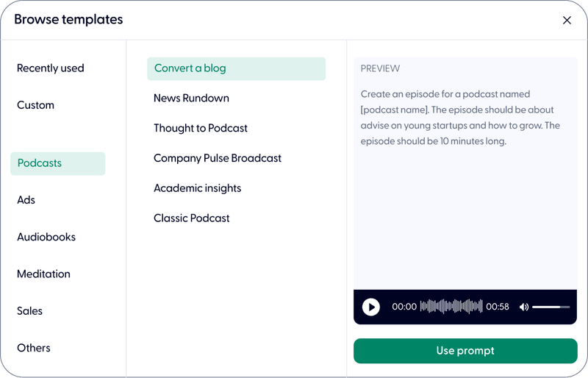Close the Browse templates dialog
Screen dimensions: 588x378
point(567,21)
